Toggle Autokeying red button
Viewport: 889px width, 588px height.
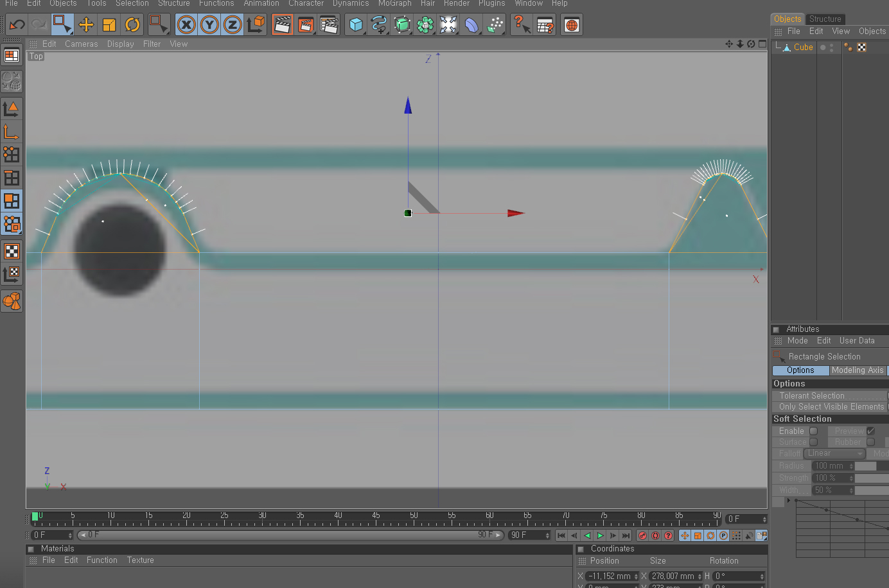pos(655,535)
